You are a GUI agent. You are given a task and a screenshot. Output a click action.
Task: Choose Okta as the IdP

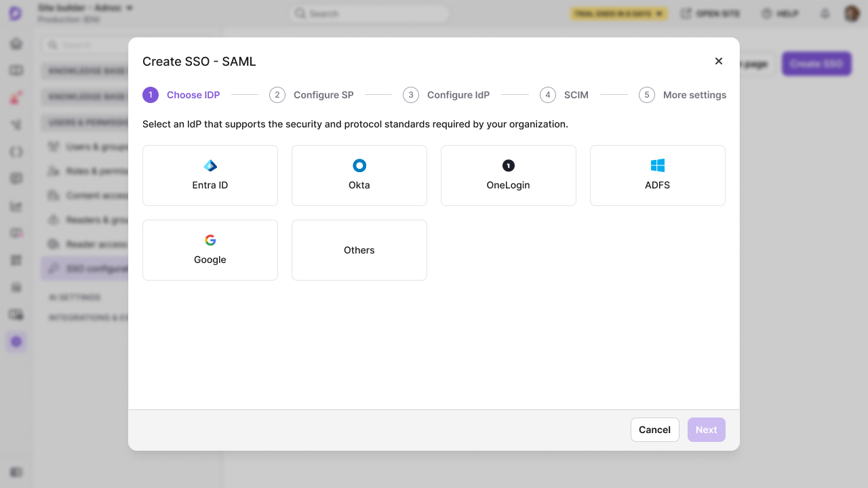(x=359, y=176)
